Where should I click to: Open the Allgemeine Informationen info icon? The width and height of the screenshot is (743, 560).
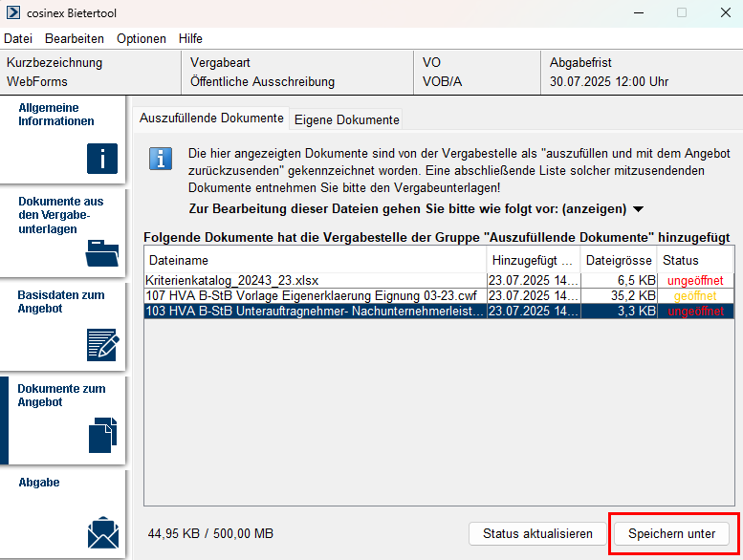click(102, 158)
